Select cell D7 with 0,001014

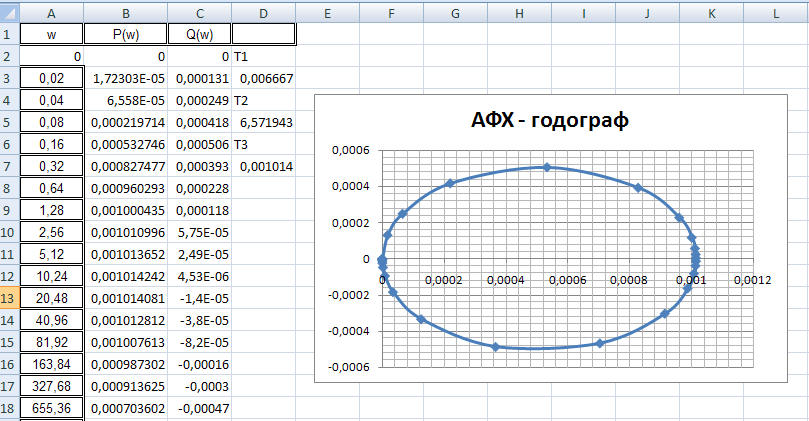(264, 166)
